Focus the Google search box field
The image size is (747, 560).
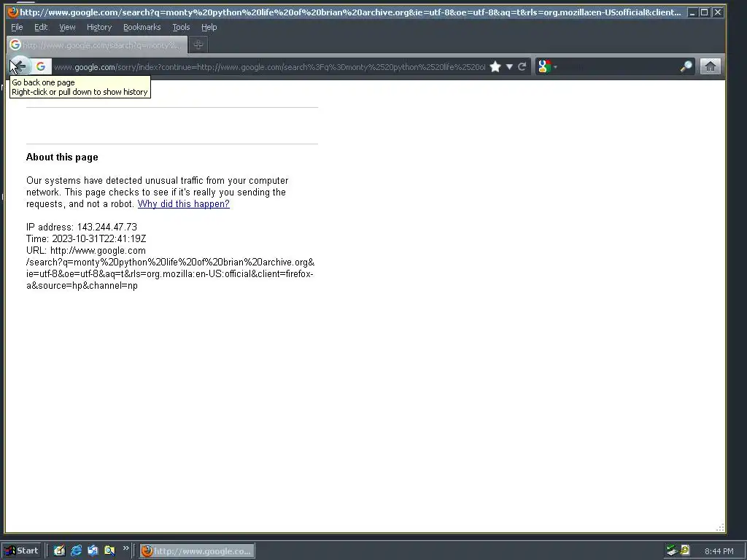tap(619, 66)
